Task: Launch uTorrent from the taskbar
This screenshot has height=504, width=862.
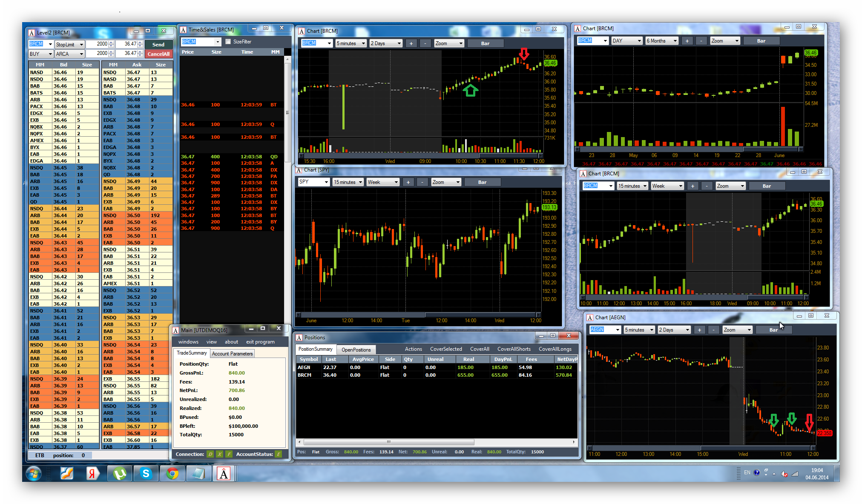Action: 120,473
